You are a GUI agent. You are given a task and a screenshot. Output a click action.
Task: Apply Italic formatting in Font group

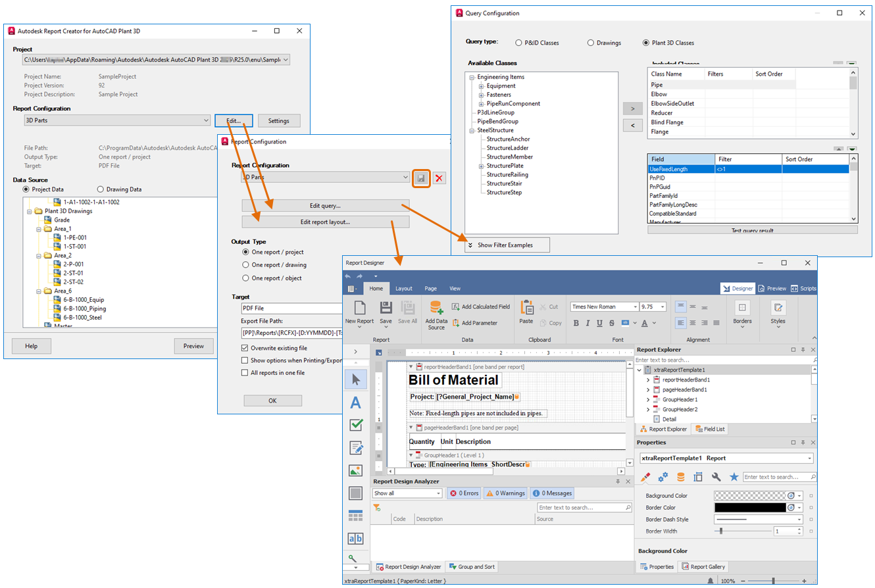click(x=588, y=323)
